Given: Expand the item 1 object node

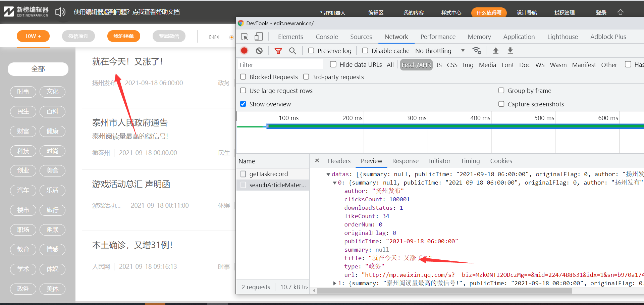Looking at the screenshot, I should click(x=334, y=283).
